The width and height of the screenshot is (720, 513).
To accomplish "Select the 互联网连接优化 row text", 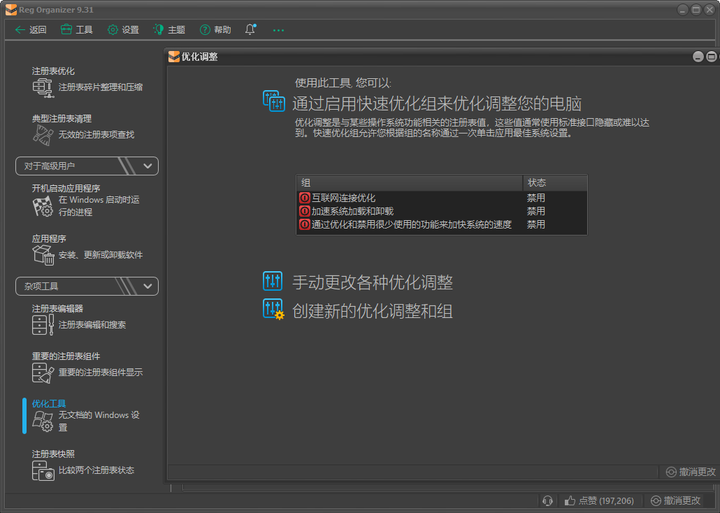I will [343, 198].
